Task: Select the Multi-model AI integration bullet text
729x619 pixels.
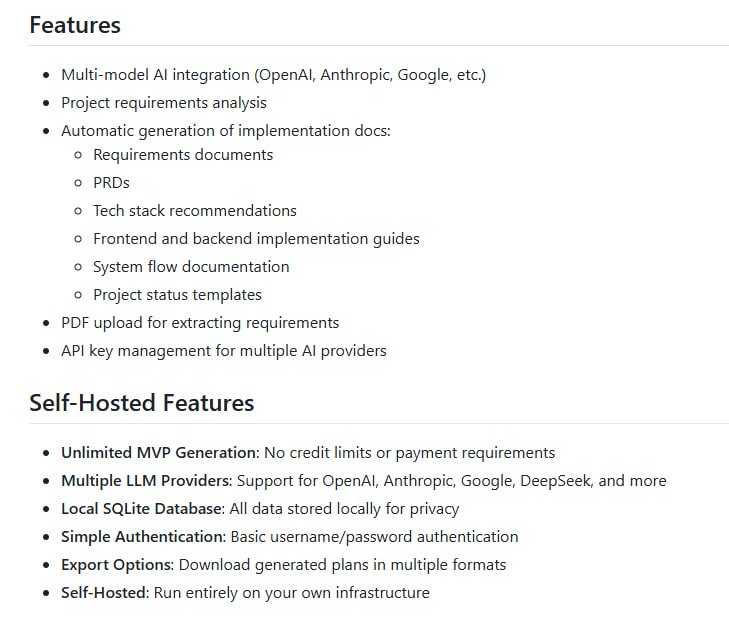Action: (273, 75)
